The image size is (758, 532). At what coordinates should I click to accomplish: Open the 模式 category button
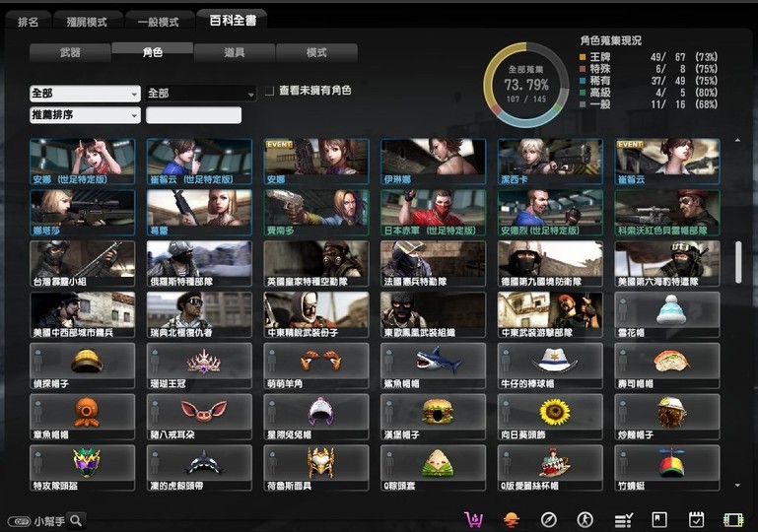pos(316,52)
